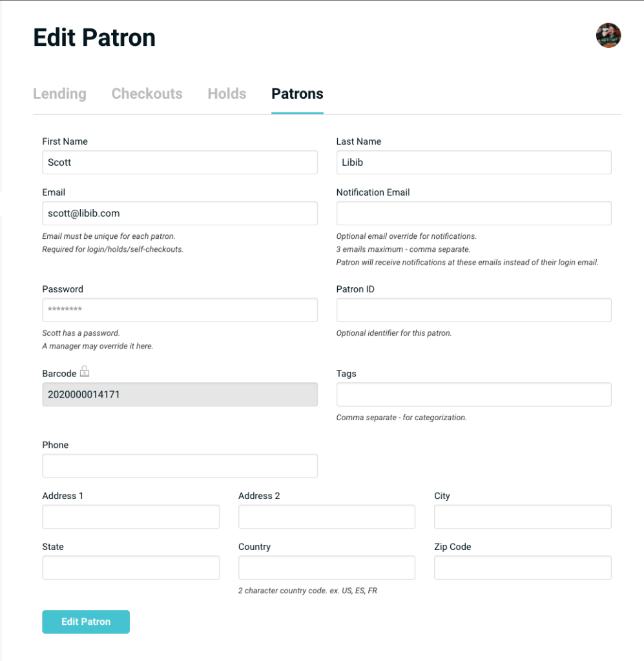Click the Address 1 field
The height and width of the screenshot is (661, 644).
(x=130, y=516)
